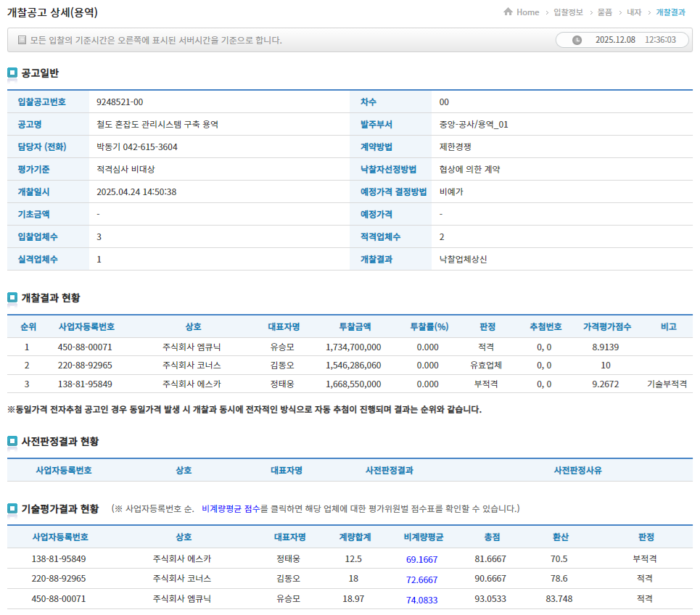The width and height of the screenshot is (700, 615).
Task: Click bid notice number 9248521-00
Action: [120, 102]
